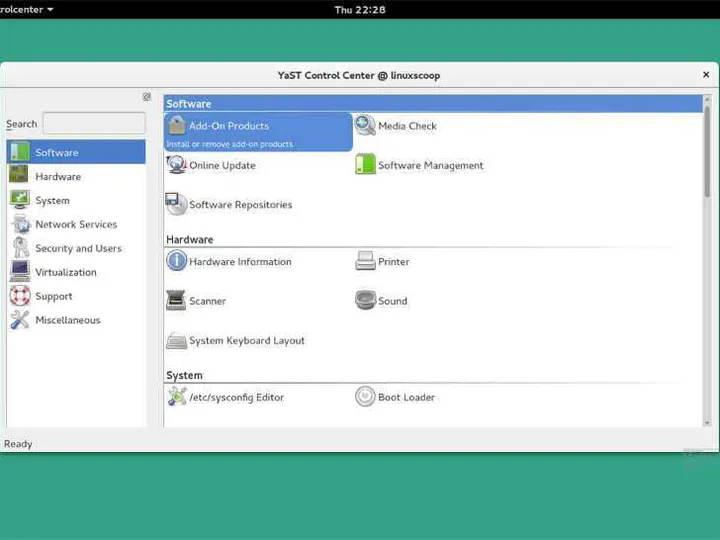Click the module list vertical scrollbar thumb

coord(707,152)
